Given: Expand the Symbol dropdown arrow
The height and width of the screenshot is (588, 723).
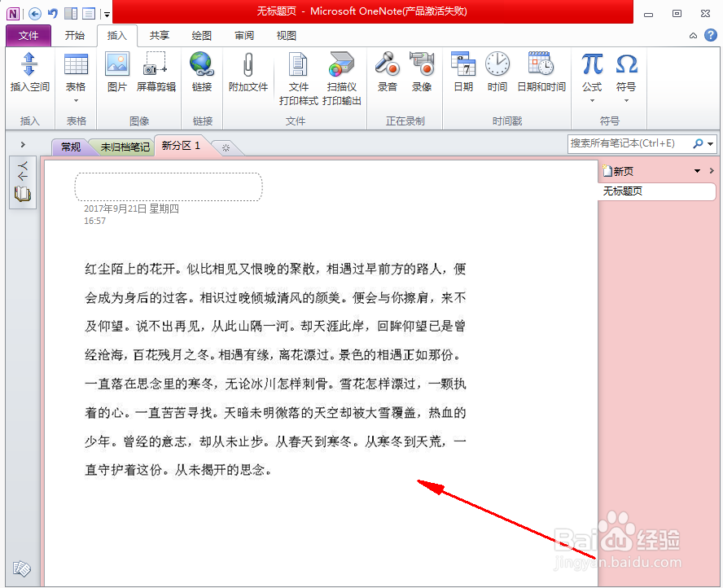Looking at the screenshot, I should [x=627, y=100].
